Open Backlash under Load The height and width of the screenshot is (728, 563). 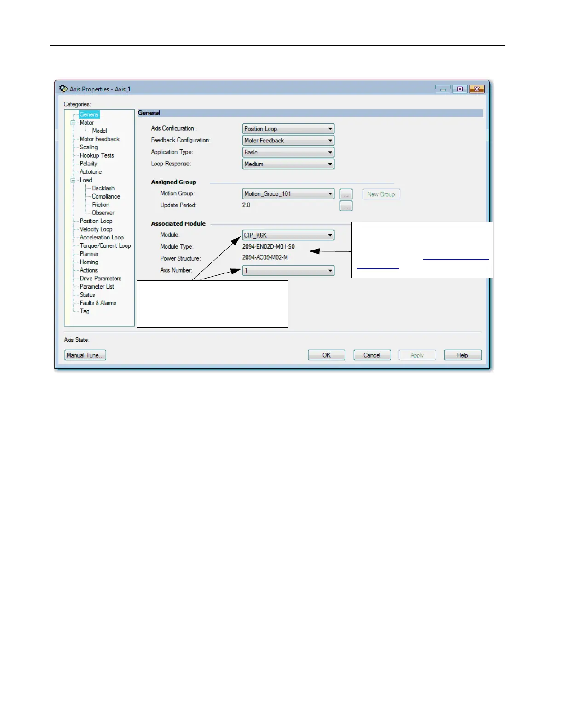(x=103, y=188)
